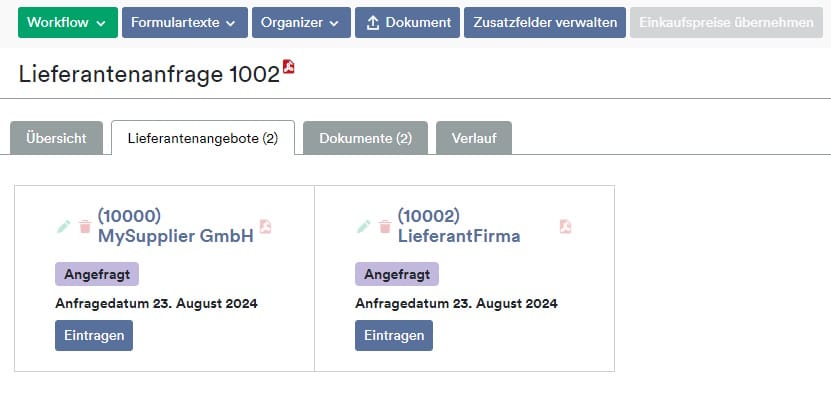Click the upload icon on Dokument button
This screenshot has height=410, width=831.
373,23
